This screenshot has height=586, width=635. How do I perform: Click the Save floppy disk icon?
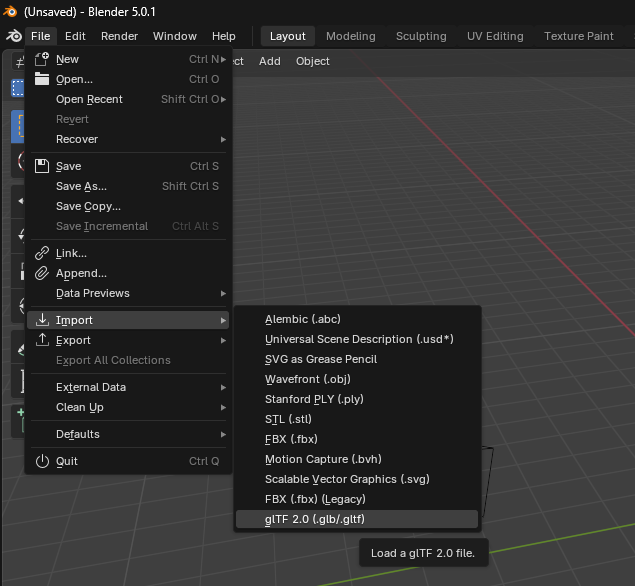[x=42, y=166]
